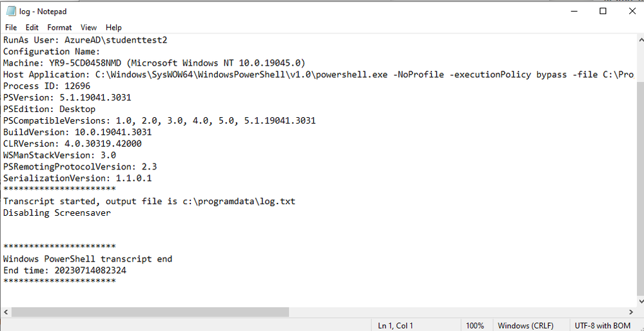Open the View menu
This screenshot has height=331, width=644.
tap(89, 28)
